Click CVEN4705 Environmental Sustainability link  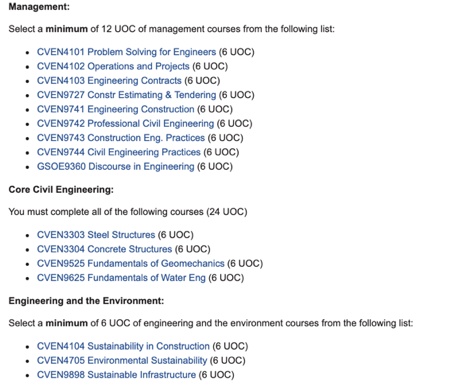pyautogui.click(x=122, y=361)
